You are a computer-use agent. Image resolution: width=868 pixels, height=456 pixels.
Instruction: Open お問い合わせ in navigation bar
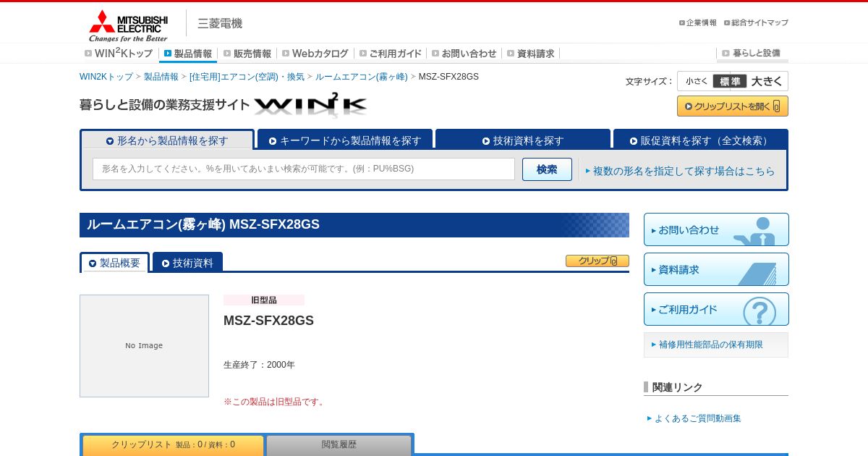coord(464,54)
